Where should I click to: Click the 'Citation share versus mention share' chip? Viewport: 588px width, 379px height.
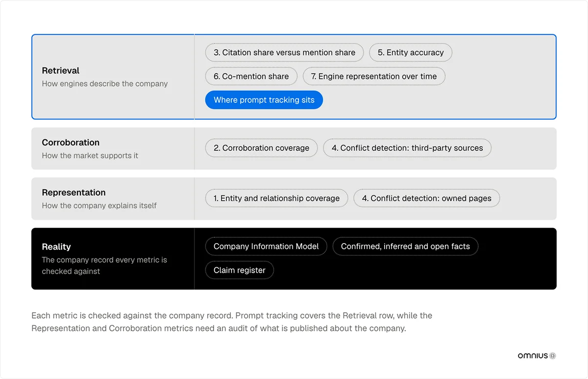(x=284, y=52)
